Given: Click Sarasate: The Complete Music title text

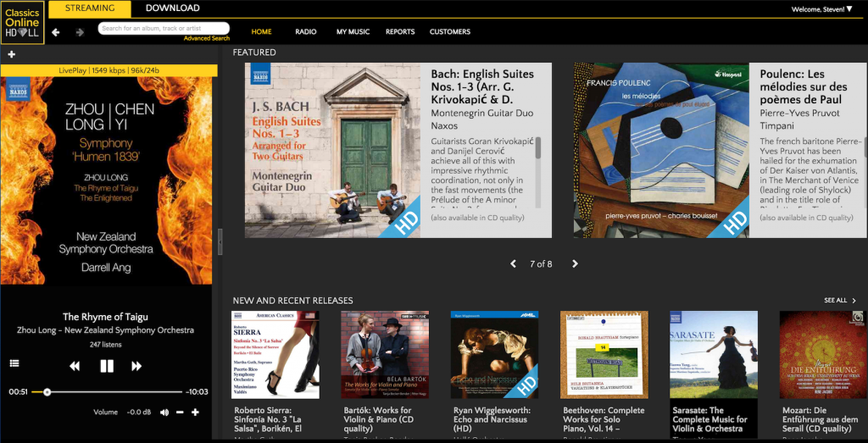Looking at the screenshot, I should (709, 420).
